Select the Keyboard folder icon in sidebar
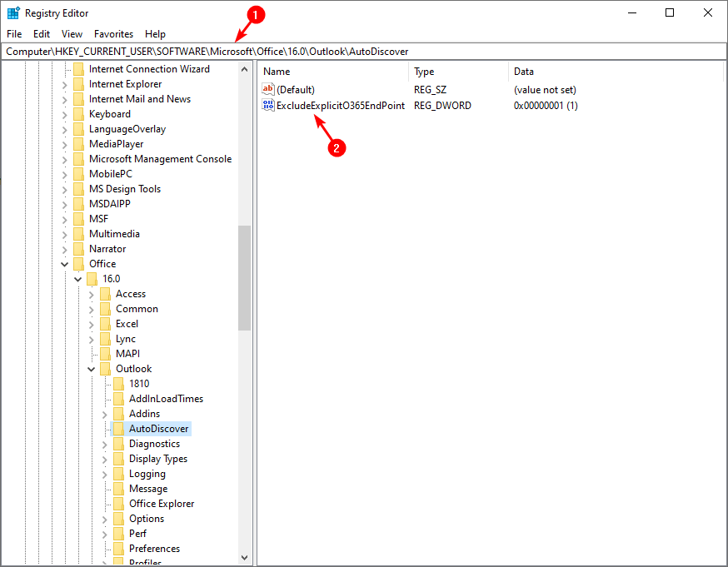Viewport: 728px width, 567px height. coord(79,113)
